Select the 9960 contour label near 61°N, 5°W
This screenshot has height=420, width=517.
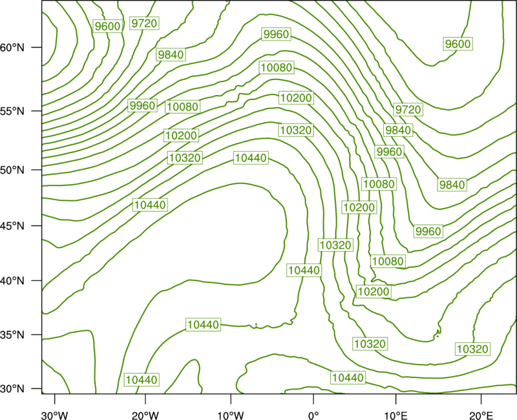pyautogui.click(x=277, y=34)
